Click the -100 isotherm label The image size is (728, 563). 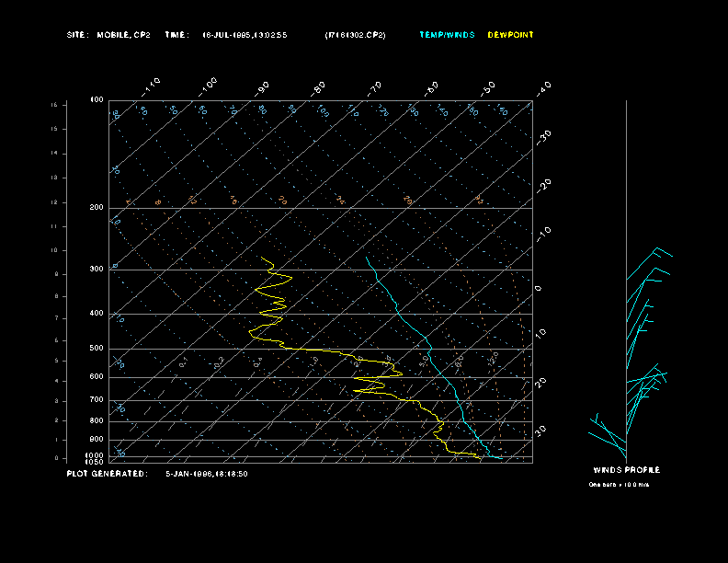coord(208,87)
